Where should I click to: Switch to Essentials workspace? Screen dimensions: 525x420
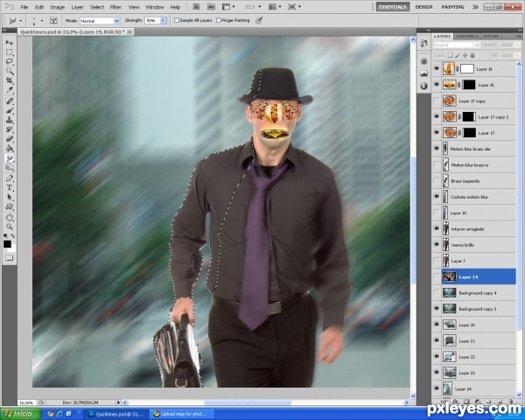point(392,7)
